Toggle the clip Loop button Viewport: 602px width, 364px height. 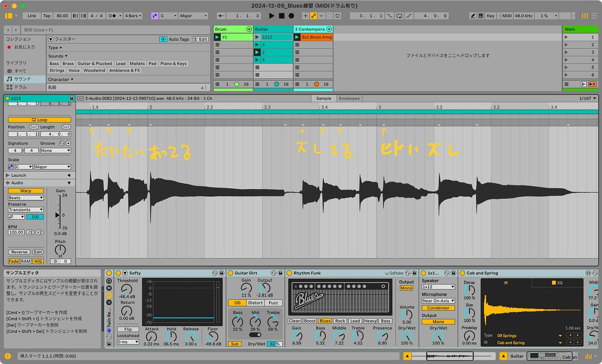point(39,120)
